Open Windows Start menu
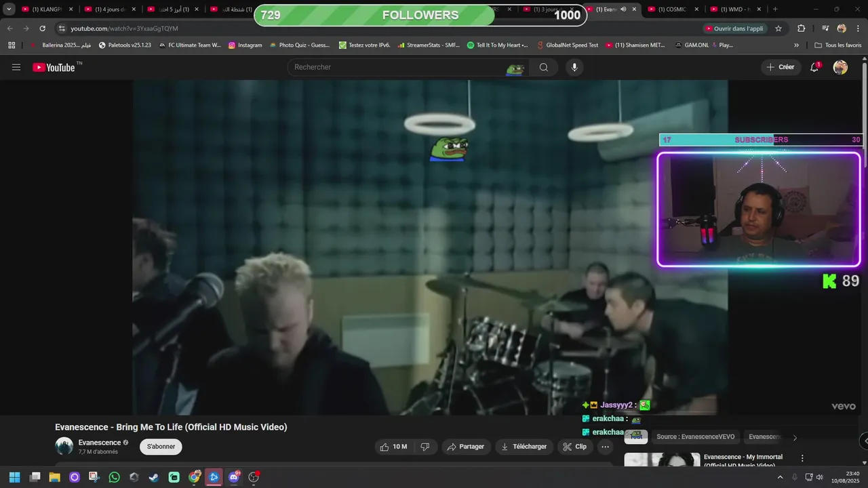The width and height of the screenshot is (868, 488). tap(14, 477)
